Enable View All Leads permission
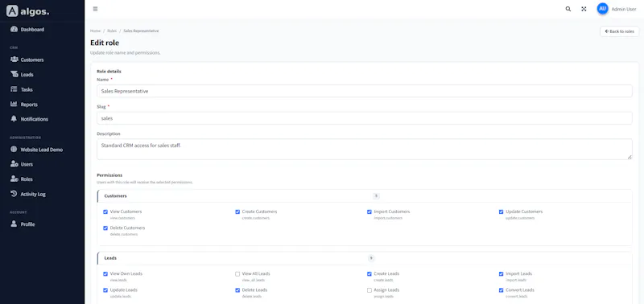Screen dimensions: 644x304 [x=237, y=273]
